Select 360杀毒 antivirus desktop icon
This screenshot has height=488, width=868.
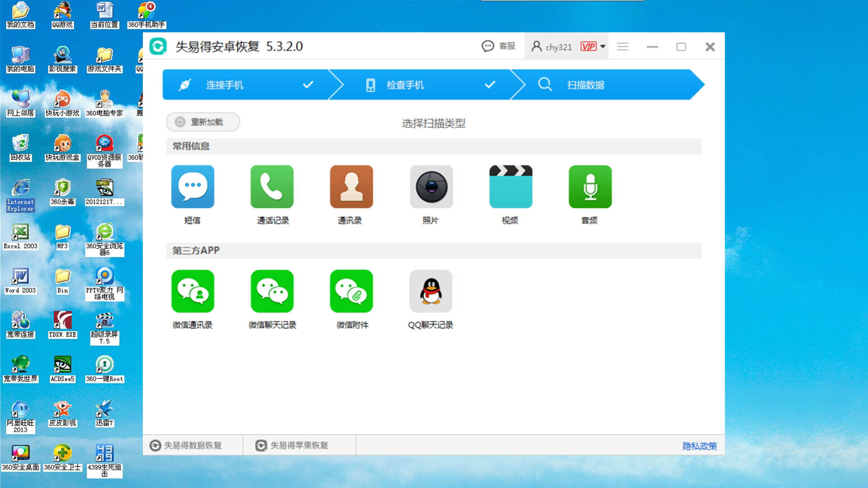point(62,192)
